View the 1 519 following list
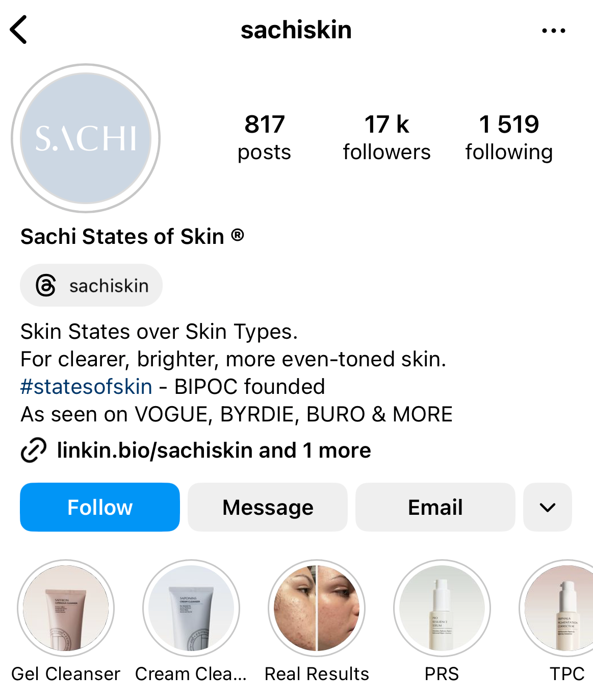The height and width of the screenshot is (700, 593). (509, 138)
